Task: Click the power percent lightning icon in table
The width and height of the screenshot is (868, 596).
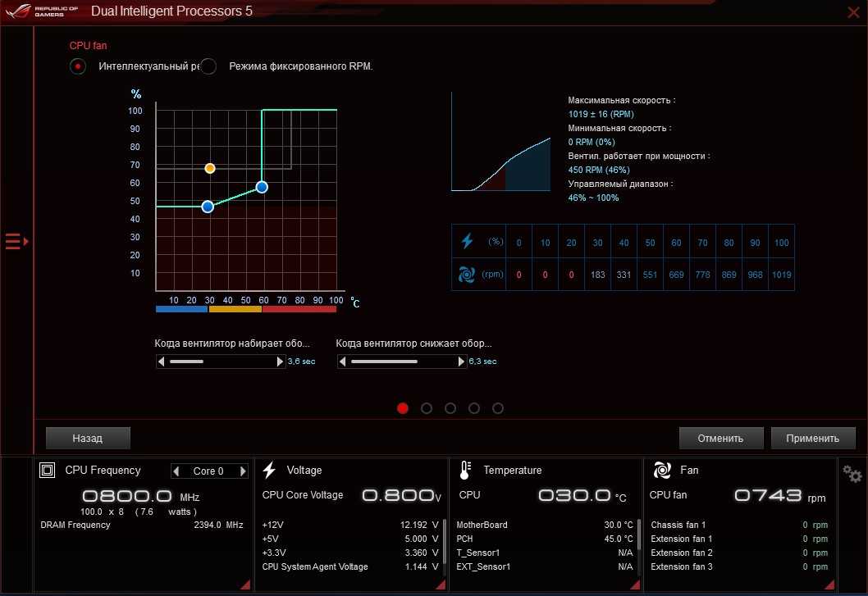Action: (468, 242)
